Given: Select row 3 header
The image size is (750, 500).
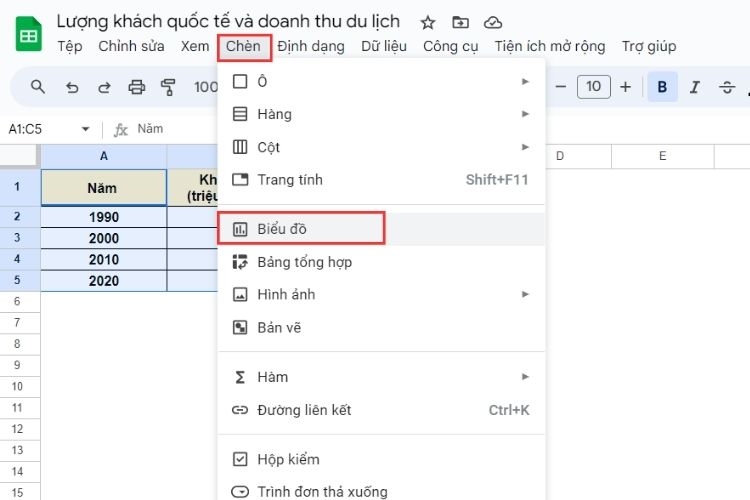Looking at the screenshot, I should click(x=18, y=238).
